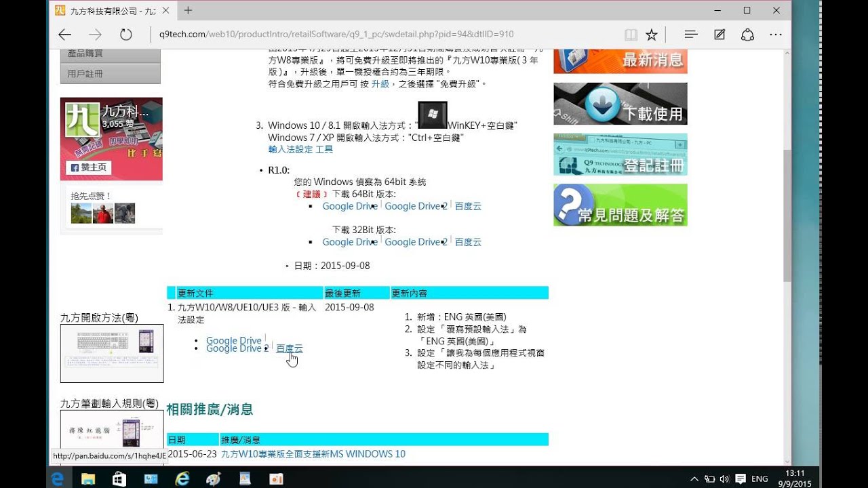Open the Hub panel icon

coord(691,35)
